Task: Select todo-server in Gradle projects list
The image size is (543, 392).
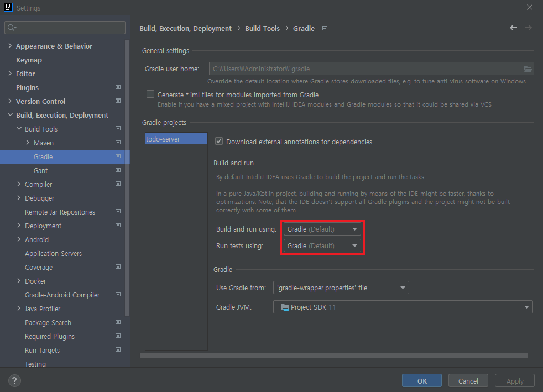Action: (x=176, y=139)
